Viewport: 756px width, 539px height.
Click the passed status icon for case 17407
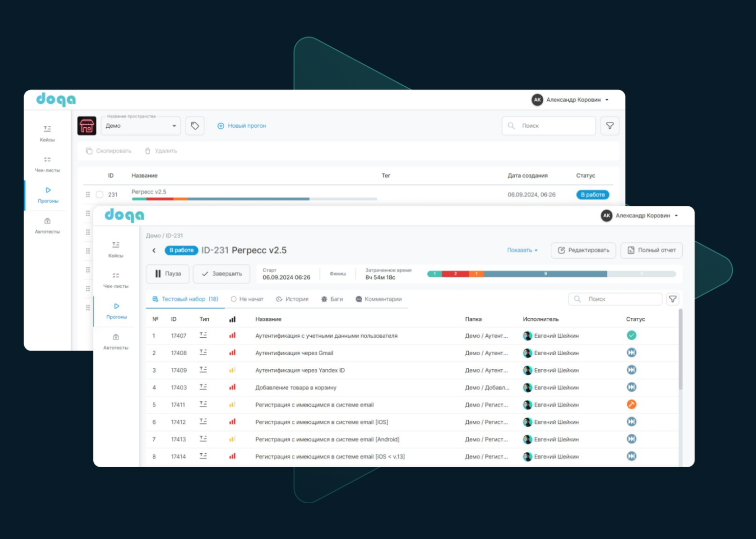coord(631,336)
